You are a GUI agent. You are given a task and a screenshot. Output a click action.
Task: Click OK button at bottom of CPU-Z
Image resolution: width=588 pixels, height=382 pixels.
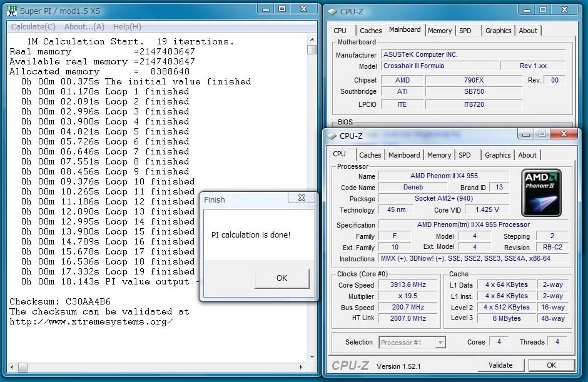click(551, 365)
